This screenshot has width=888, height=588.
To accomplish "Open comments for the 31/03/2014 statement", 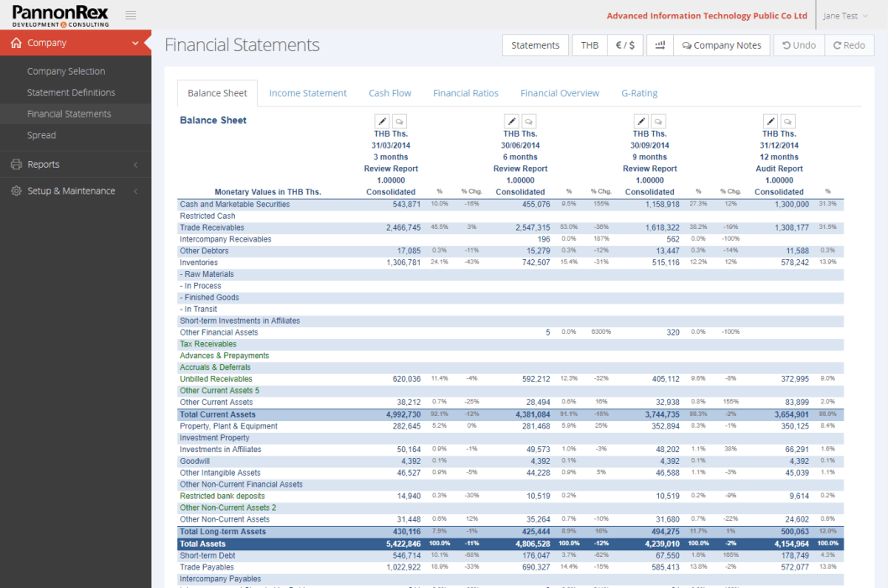I will coord(400,121).
